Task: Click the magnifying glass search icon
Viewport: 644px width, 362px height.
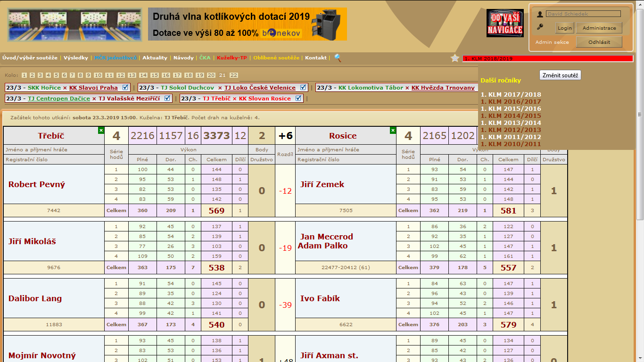Action: click(x=338, y=58)
